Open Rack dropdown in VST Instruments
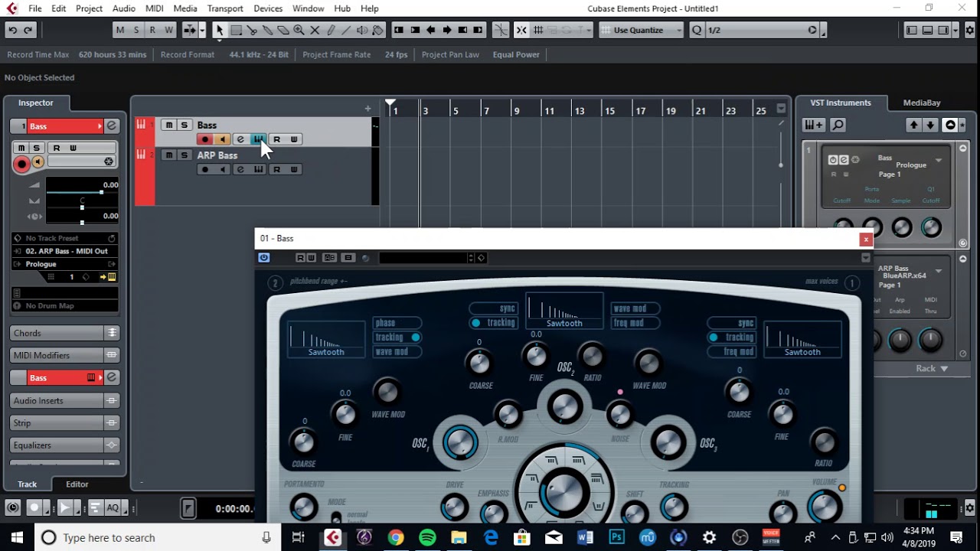 (932, 368)
